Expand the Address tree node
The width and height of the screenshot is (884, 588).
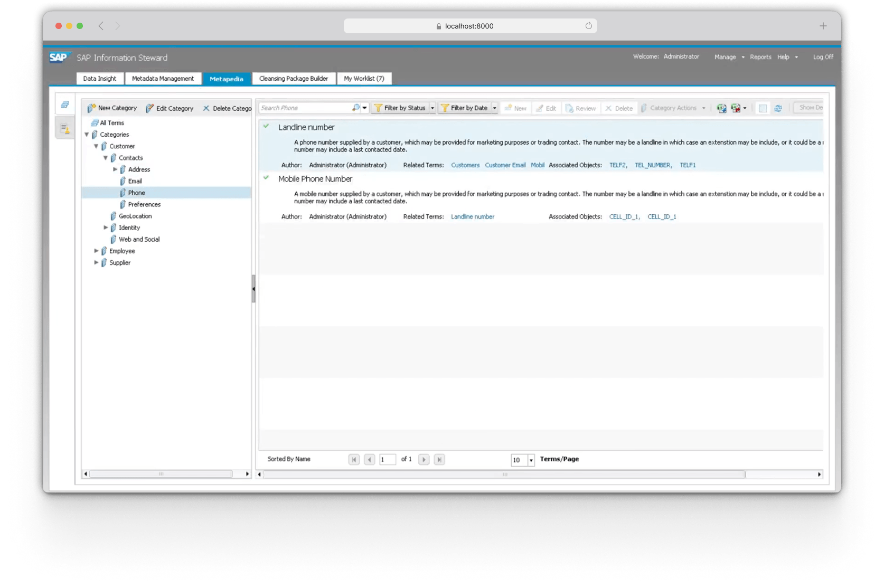click(x=116, y=169)
